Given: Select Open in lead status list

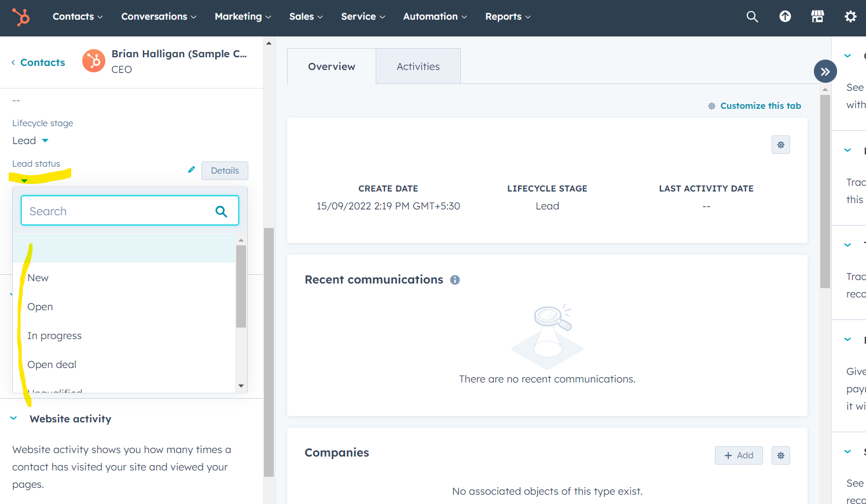Looking at the screenshot, I should click(x=124, y=307).
